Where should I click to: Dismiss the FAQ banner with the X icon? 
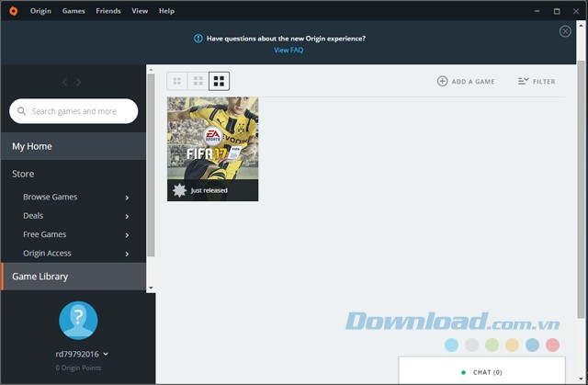coord(565,31)
